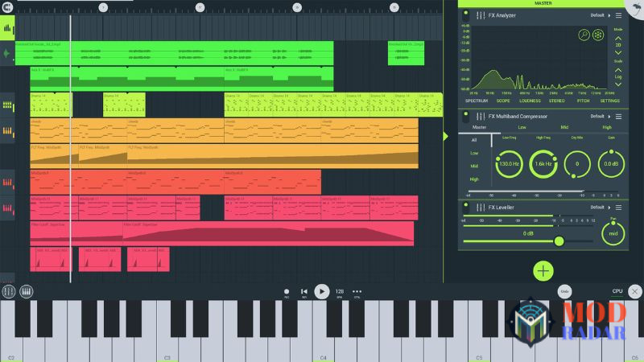The height and width of the screenshot is (362, 644).
Task: Rewind to the beginning
Action: tap(304, 292)
